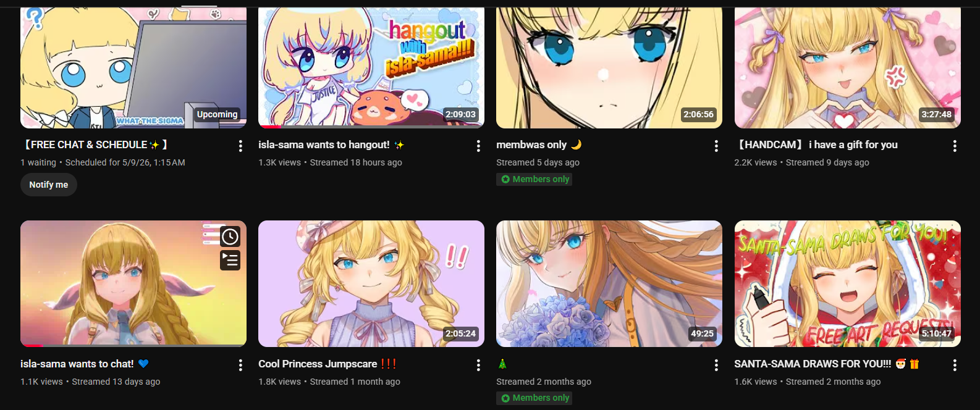Click red progress bar on hangout thumbnail

pyautogui.click(x=270, y=127)
